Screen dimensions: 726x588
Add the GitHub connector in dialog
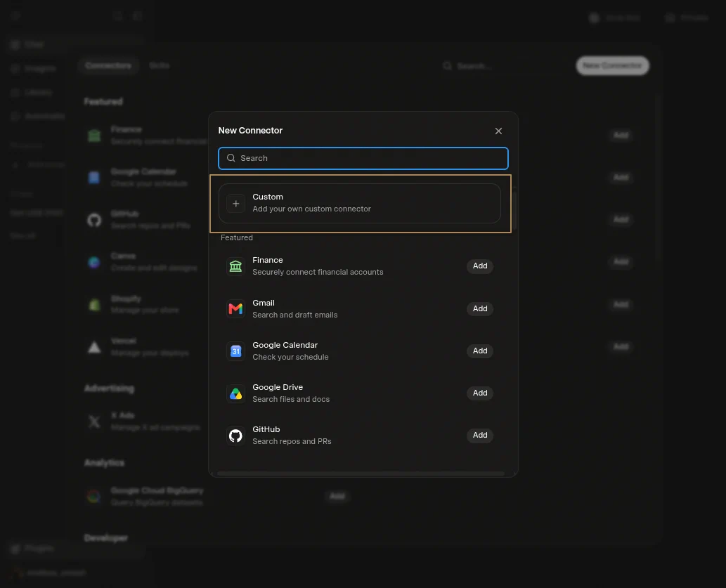[480, 435]
